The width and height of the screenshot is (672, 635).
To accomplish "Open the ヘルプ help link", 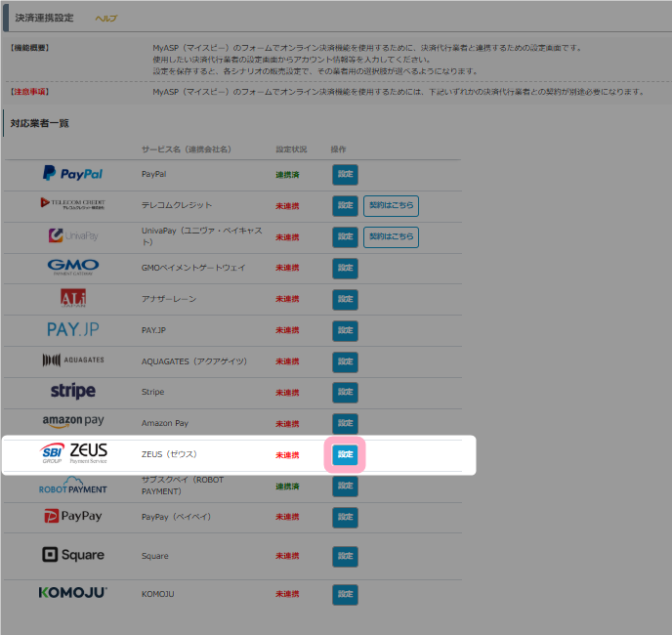I will [x=105, y=19].
